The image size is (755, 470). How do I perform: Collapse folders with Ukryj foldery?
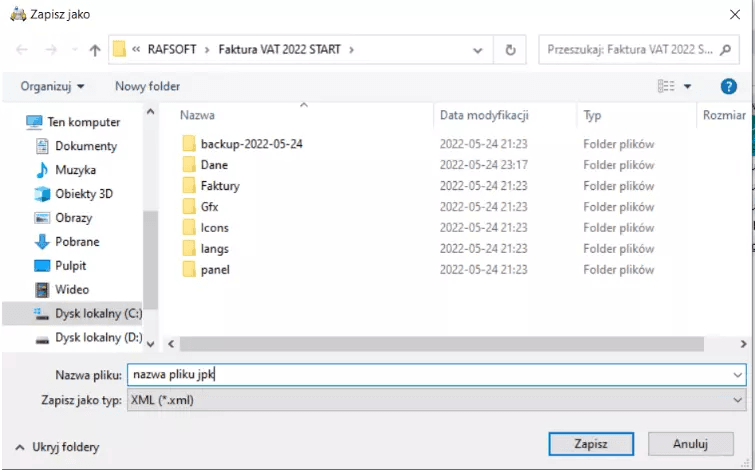click(57, 447)
